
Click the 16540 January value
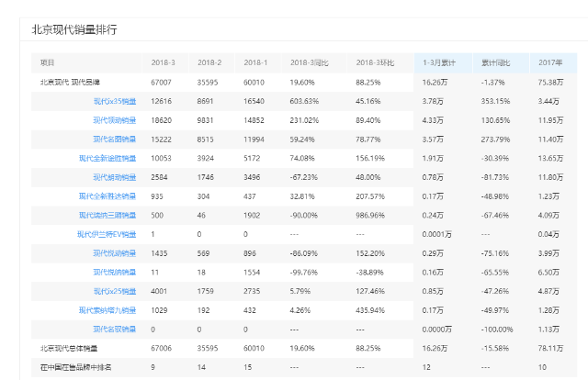click(254, 101)
